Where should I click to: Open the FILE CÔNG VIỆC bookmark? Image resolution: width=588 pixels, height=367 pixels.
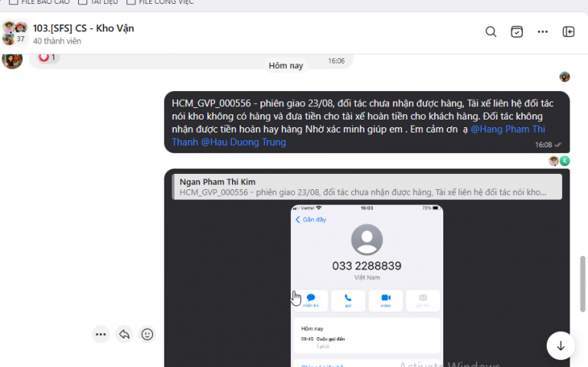[161, 2]
